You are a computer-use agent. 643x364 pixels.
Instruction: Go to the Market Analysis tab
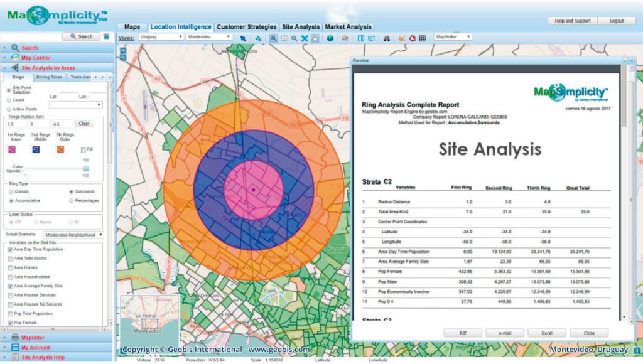[348, 26]
